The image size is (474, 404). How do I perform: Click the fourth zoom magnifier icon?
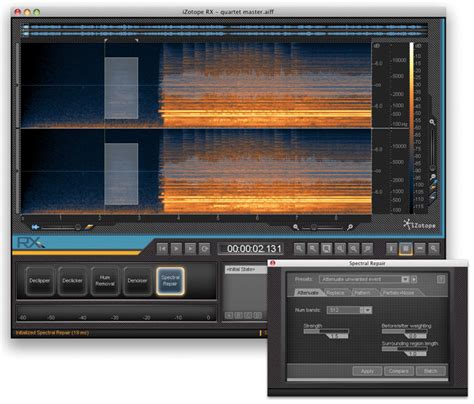pyautogui.click(x=340, y=249)
